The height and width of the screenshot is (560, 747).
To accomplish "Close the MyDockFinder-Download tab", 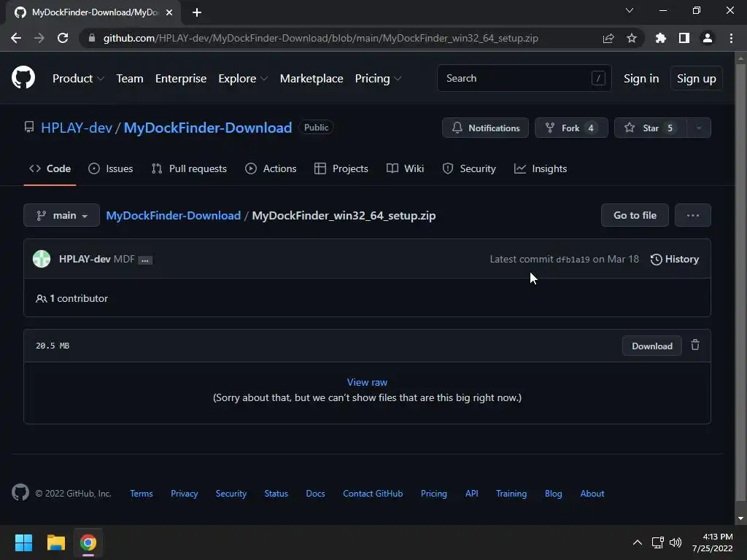I will [x=169, y=12].
